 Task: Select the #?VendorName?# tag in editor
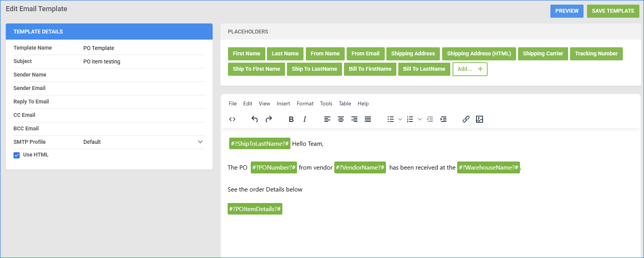point(360,168)
